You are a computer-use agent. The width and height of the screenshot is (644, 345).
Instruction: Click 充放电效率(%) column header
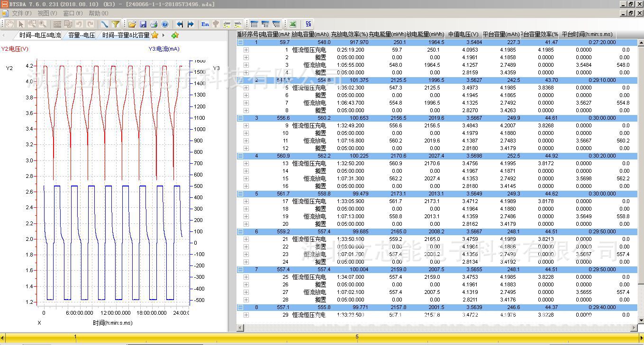coord(349,35)
